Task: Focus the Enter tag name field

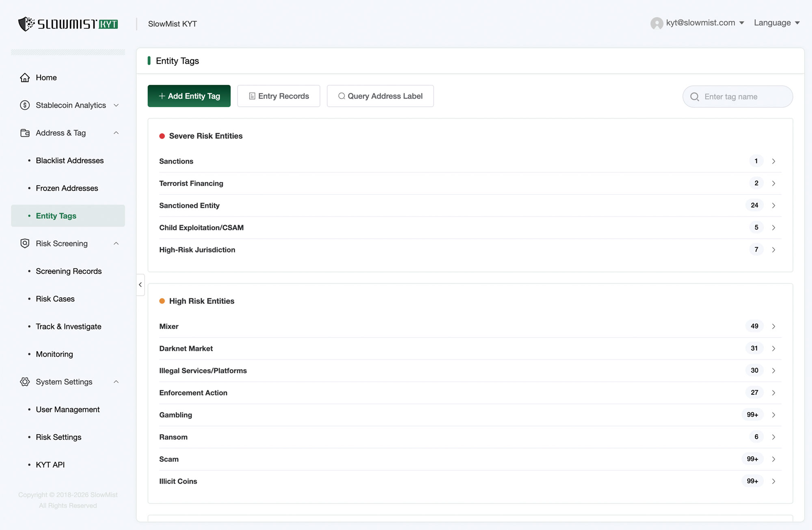Action: (x=743, y=97)
